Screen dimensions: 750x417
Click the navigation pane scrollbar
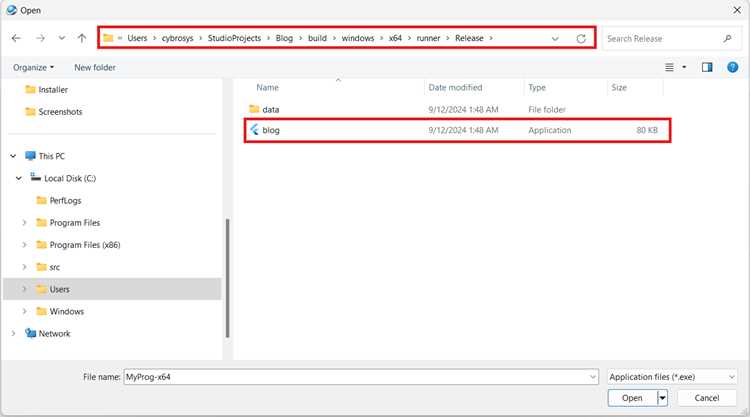tap(227, 278)
